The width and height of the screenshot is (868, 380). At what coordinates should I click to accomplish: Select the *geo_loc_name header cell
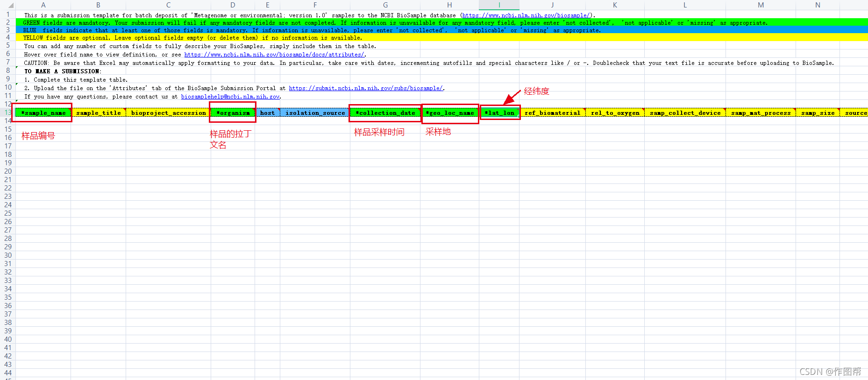[450, 113]
